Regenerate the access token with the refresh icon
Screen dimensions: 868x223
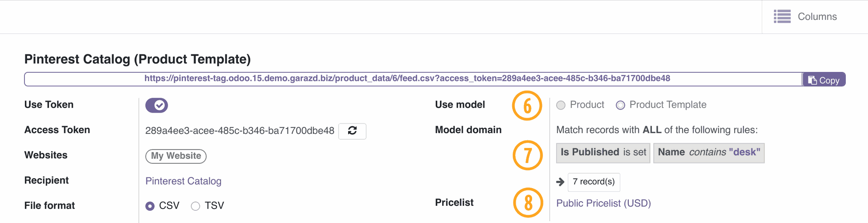pyautogui.click(x=352, y=131)
